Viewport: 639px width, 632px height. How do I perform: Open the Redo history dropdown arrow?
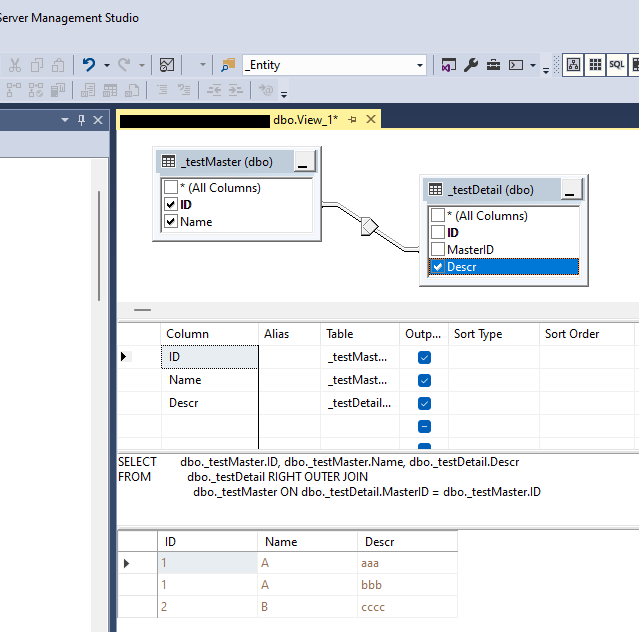tap(142, 65)
